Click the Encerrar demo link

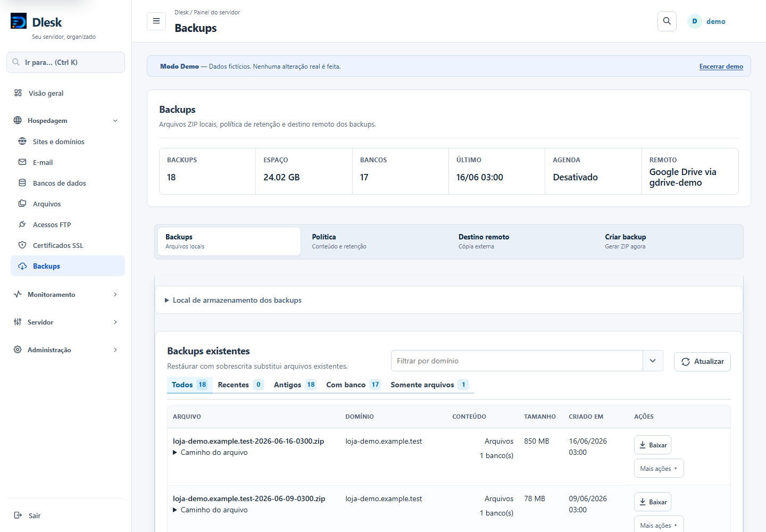pos(721,66)
